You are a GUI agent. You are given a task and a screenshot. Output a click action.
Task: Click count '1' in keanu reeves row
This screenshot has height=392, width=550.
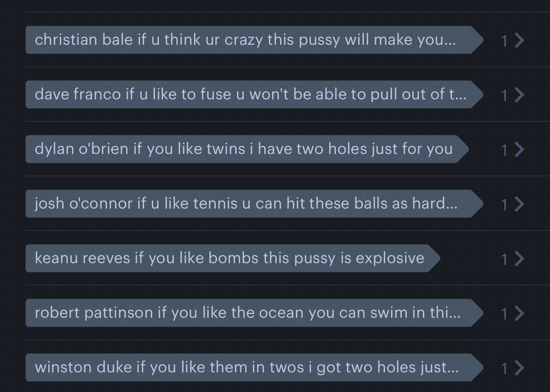coord(504,260)
